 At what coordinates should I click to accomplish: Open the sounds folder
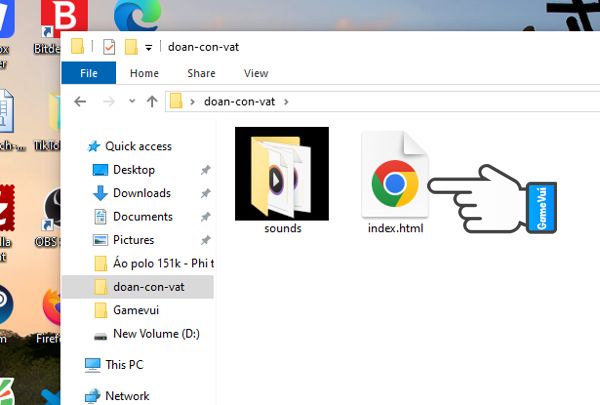coord(282,174)
